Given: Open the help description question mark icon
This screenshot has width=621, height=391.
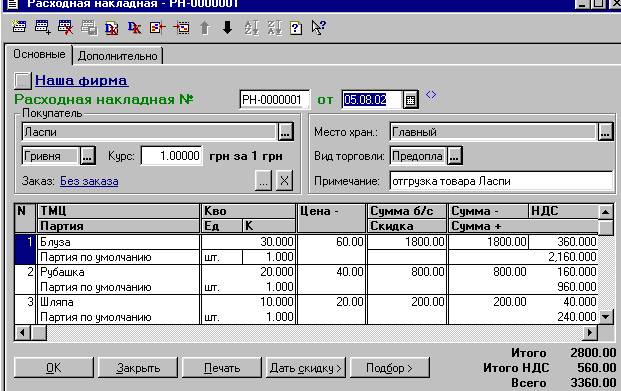Looking at the screenshot, I should click(296, 28).
